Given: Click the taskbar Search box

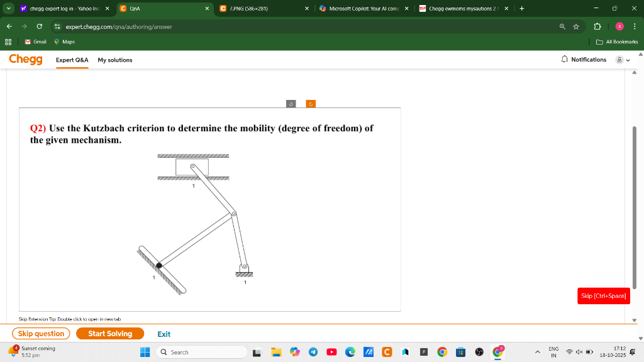Looking at the screenshot, I should [202, 352].
